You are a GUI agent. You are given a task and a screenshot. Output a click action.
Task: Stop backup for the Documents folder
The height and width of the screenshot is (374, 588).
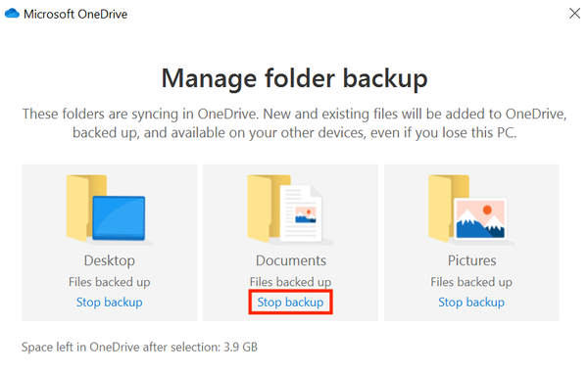290,303
